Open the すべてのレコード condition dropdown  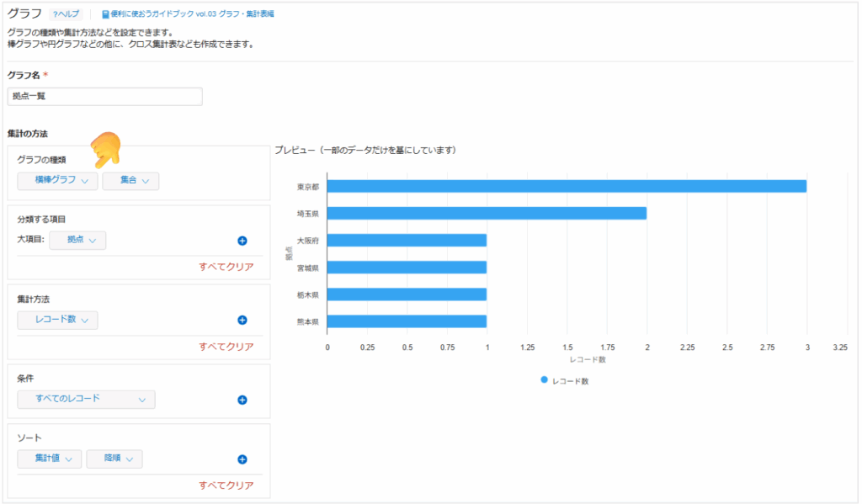coord(86,399)
